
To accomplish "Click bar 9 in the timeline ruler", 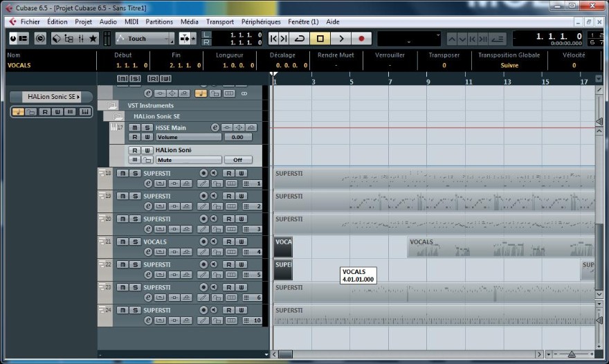I will click(428, 82).
